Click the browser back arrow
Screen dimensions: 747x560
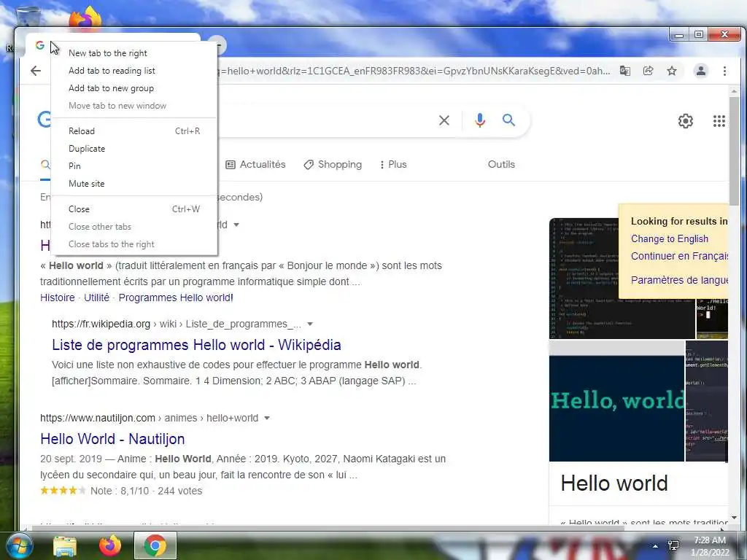coord(36,71)
